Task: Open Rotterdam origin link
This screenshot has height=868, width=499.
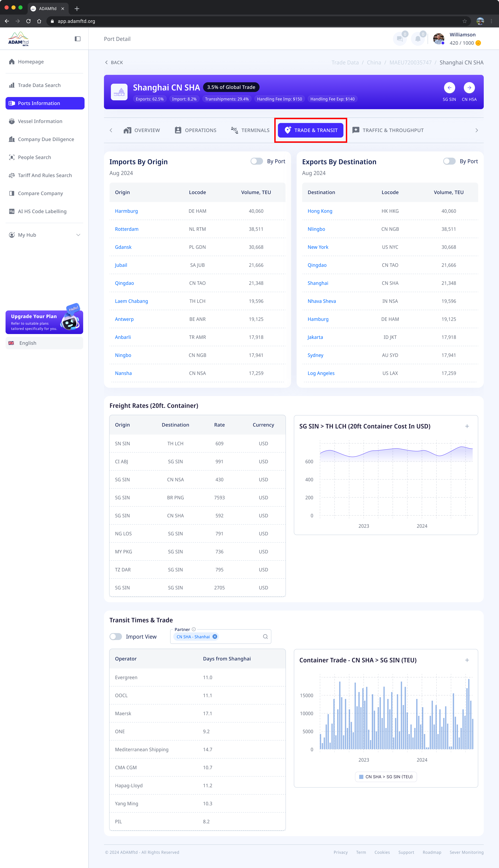Action: (126, 229)
